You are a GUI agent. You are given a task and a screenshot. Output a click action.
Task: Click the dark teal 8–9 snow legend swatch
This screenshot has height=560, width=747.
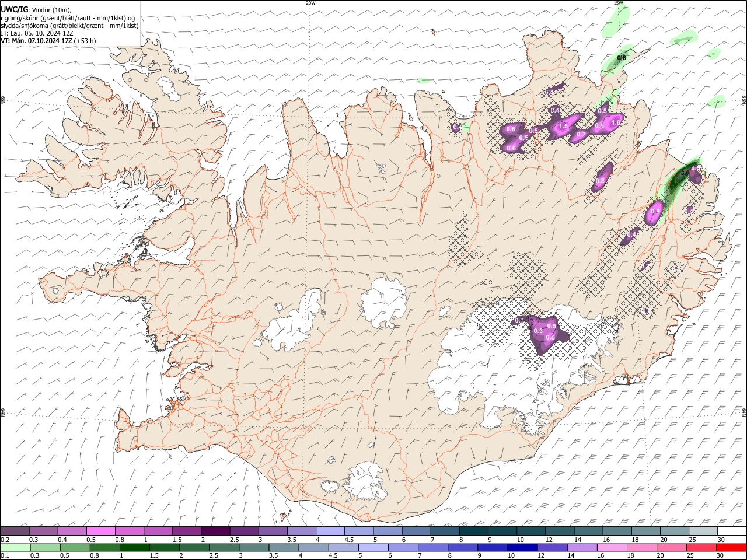[x=473, y=531]
